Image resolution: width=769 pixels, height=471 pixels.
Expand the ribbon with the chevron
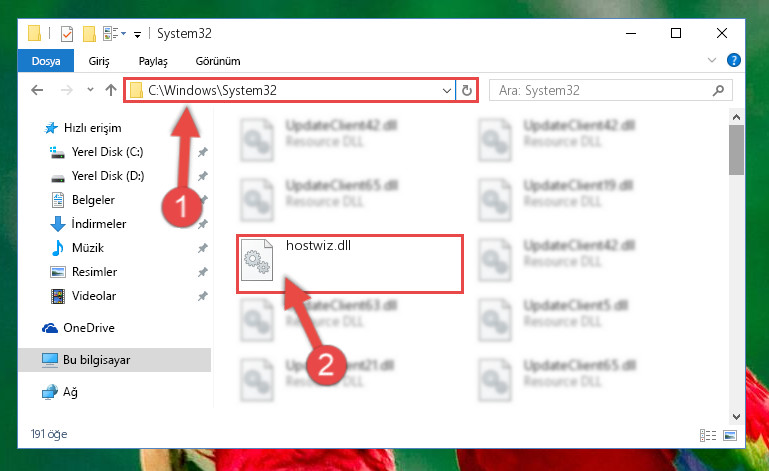[712, 60]
